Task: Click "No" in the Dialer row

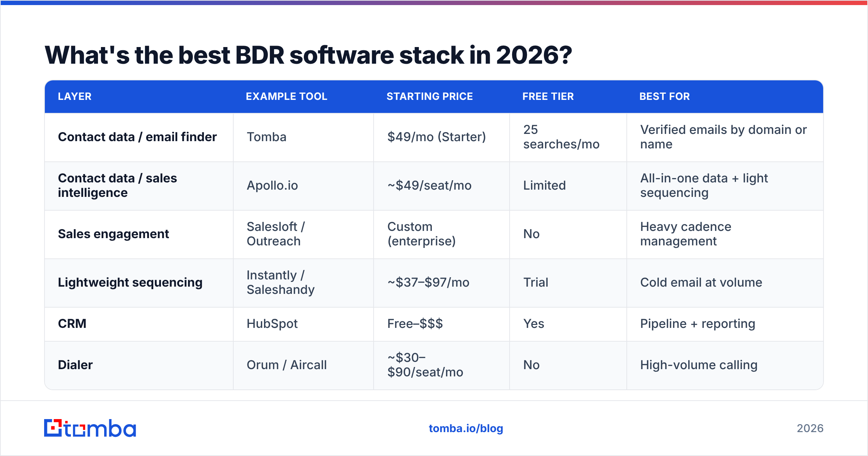Action: tap(568, 365)
